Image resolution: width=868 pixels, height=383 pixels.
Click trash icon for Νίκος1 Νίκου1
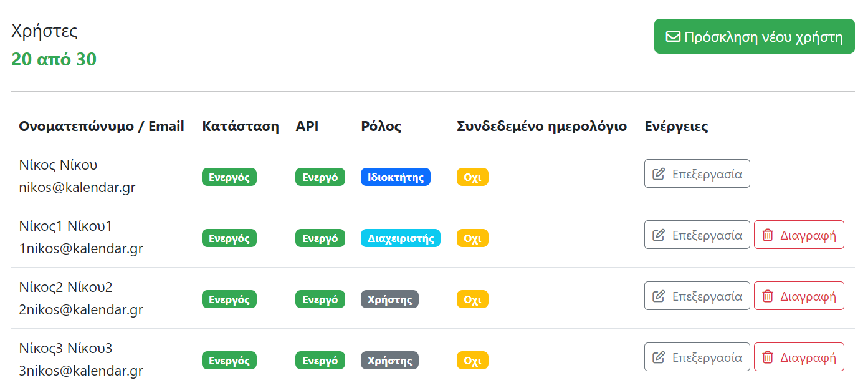click(x=768, y=235)
